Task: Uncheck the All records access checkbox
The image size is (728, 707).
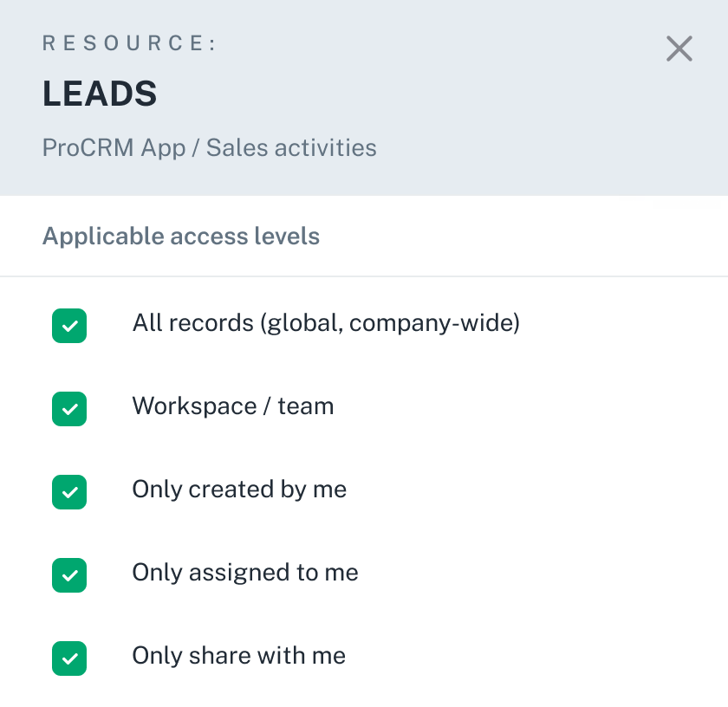Action: [69, 326]
